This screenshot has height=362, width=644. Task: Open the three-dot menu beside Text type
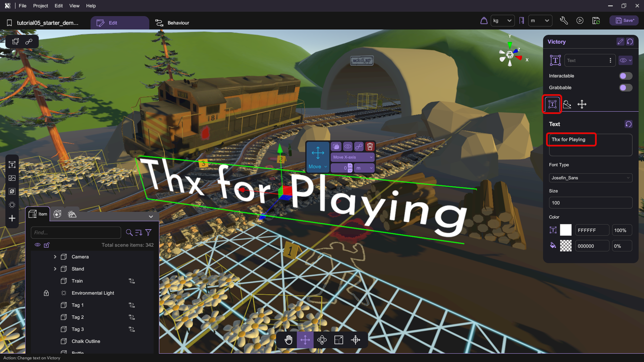610,60
